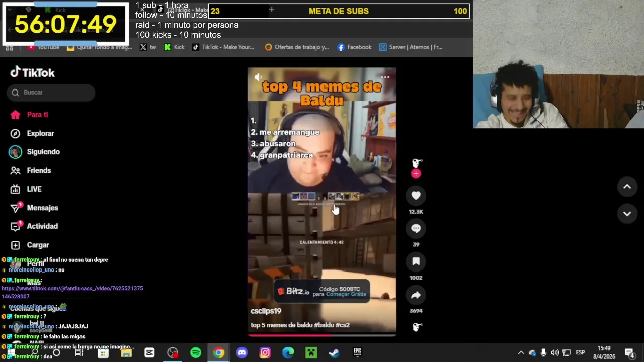Open Spotify from the taskbar
Screen dimensions: 644x362
coord(196,353)
